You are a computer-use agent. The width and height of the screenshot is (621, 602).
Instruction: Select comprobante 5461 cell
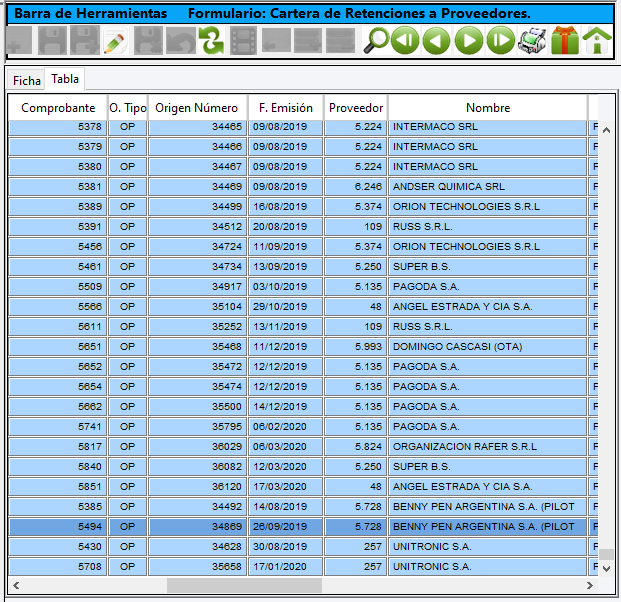point(58,267)
